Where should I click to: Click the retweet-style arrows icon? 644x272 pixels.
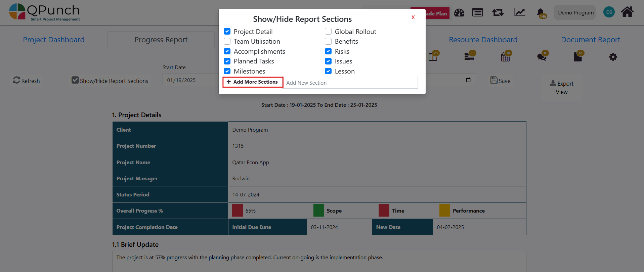tap(498, 13)
